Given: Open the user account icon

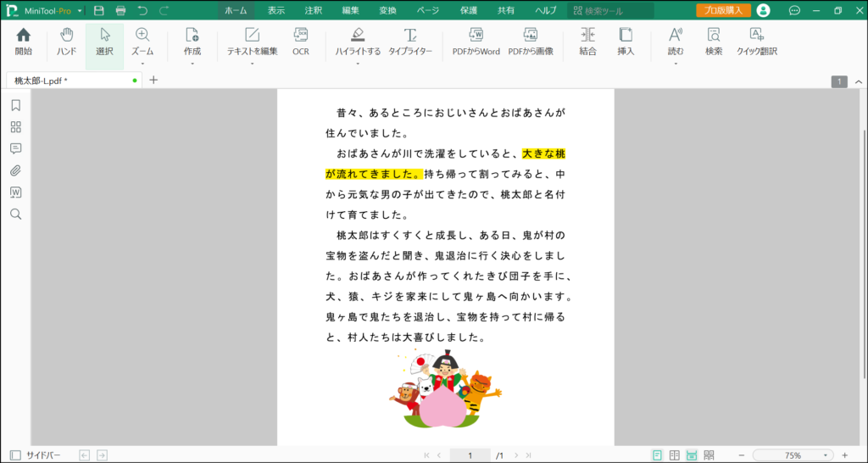Looking at the screenshot, I should (x=764, y=10).
